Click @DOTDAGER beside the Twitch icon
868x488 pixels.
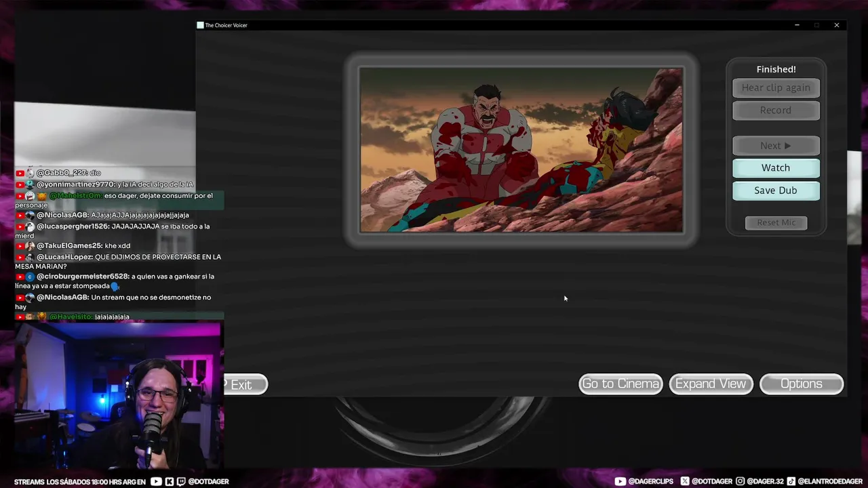(208, 482)
